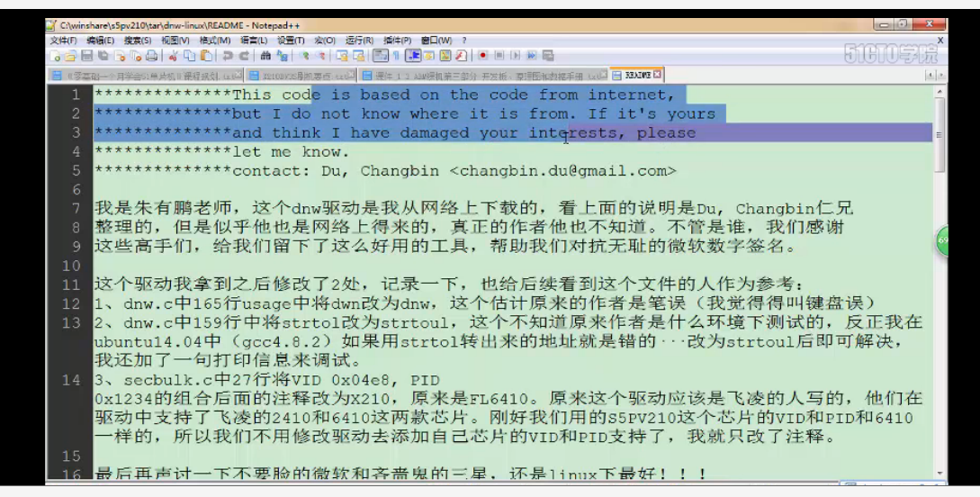The height and width of the screenshot is (497, 980).
Task: Click the word 'strtoul' on line 13
Action: pos(415,322)
